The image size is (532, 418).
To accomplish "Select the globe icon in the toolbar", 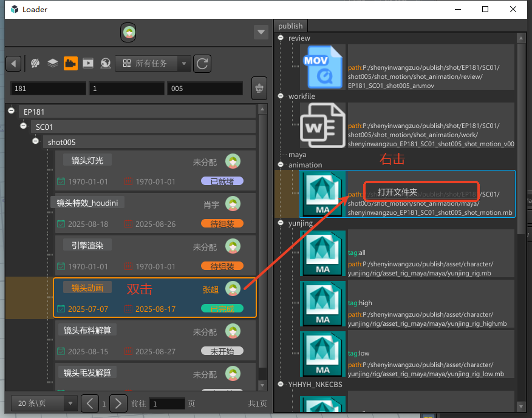I will tap(104, 63).
